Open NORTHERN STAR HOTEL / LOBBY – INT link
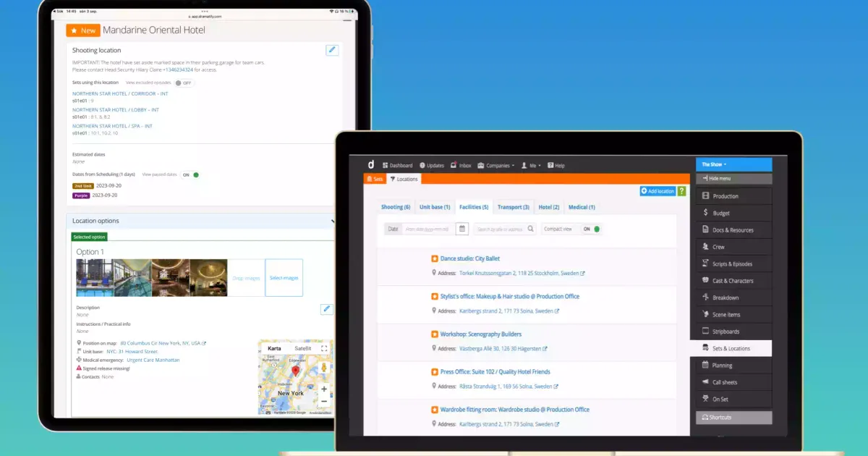 tap(116, 110)
